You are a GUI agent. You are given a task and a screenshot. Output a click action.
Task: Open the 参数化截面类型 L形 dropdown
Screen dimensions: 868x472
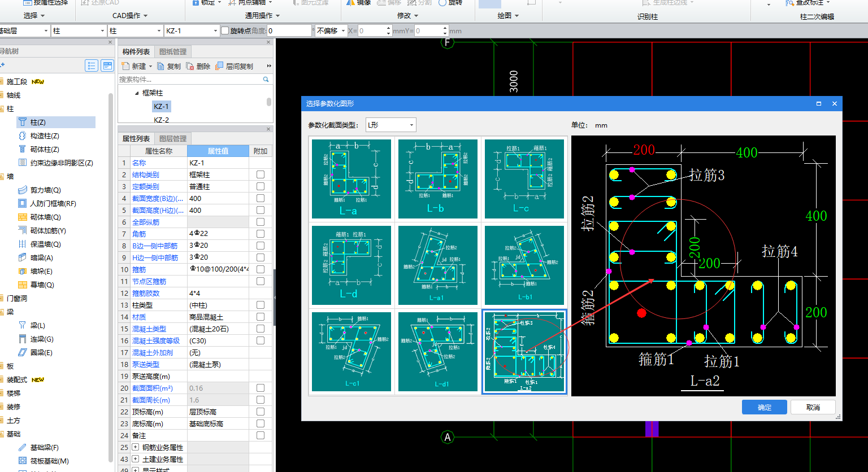click(x=390, y=125)
